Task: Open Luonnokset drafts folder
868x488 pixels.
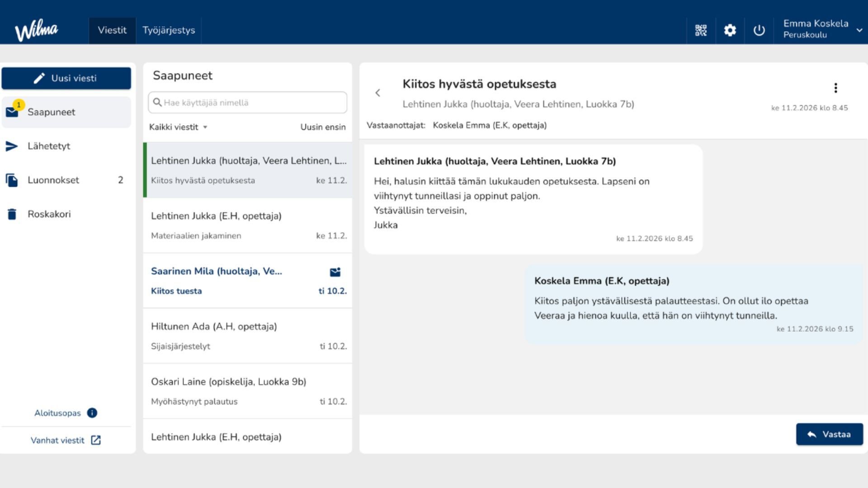Action: pos(53,180)
